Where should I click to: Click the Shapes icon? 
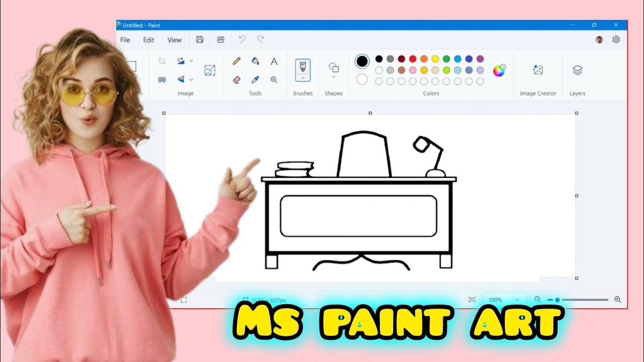(334, 67)
